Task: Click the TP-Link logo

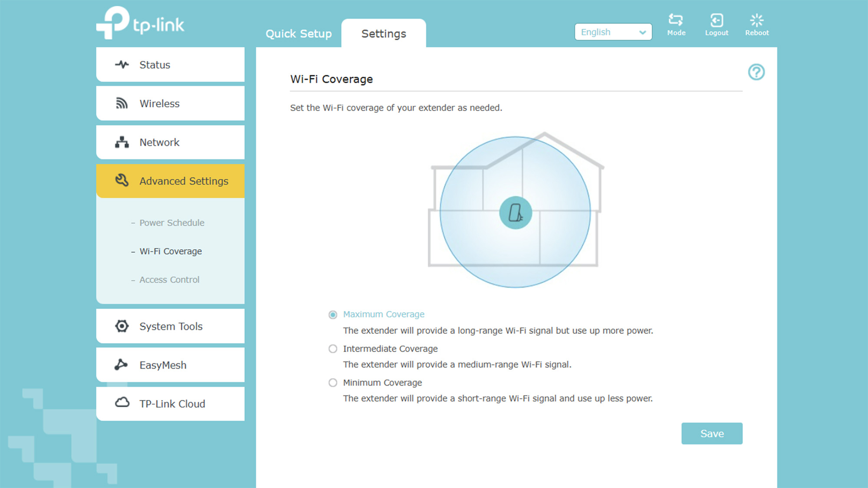Action: pyautogui.click(x=140, y=23)
